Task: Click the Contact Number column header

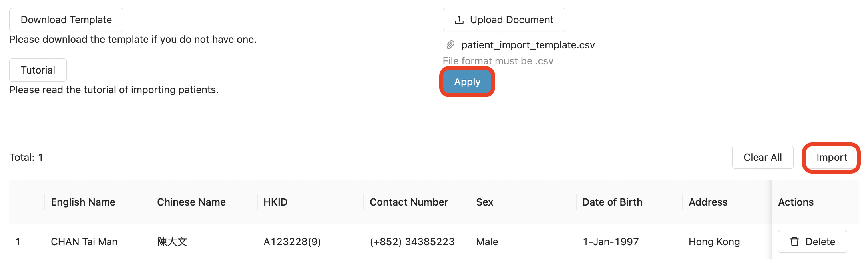Action: [x=409, y=202]
